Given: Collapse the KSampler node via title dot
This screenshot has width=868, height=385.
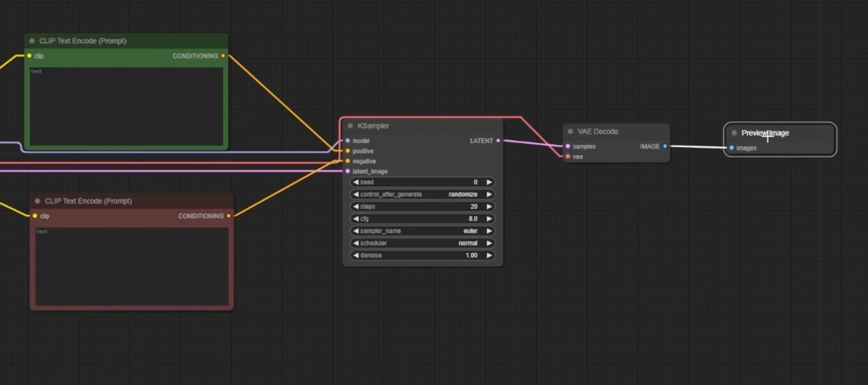Looking at the screenshot, I should [350, 126].
